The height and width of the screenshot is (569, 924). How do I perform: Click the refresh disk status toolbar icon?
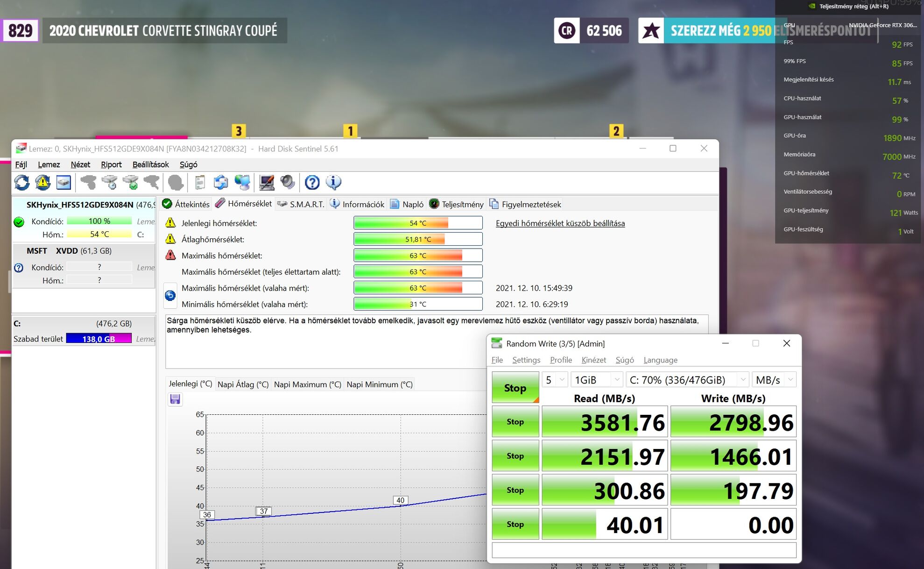(21, 183)
